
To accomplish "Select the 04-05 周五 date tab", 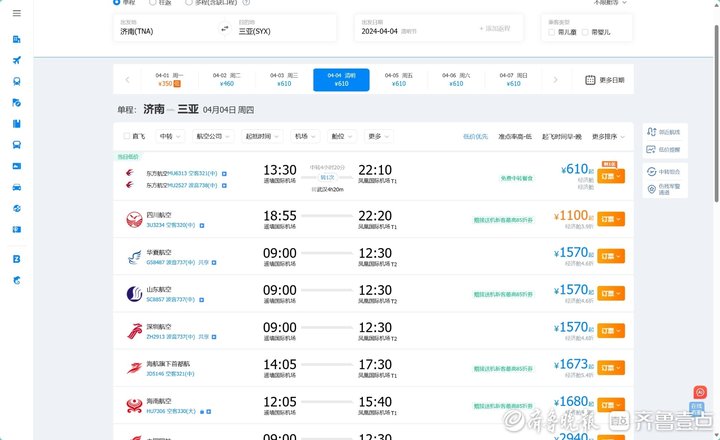I will pos(399,80).
